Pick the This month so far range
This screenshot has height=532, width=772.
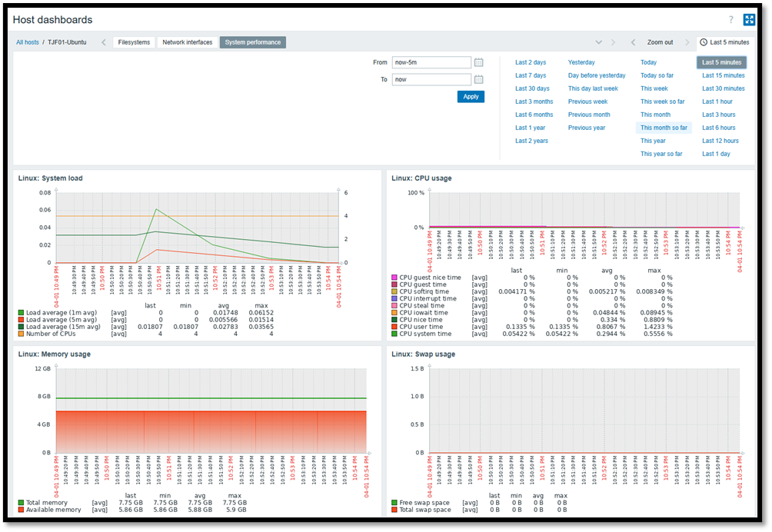pos(664,128)
